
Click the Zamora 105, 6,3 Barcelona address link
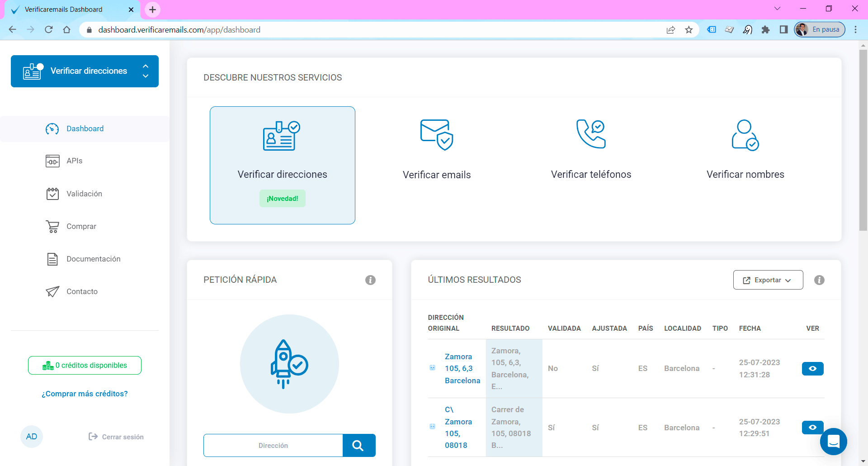point(462,369)
